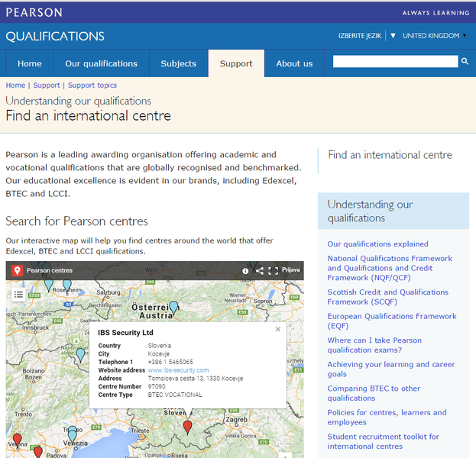Click the blue marker near Venezia
This screenshot has height=458, width=476.
73,435
